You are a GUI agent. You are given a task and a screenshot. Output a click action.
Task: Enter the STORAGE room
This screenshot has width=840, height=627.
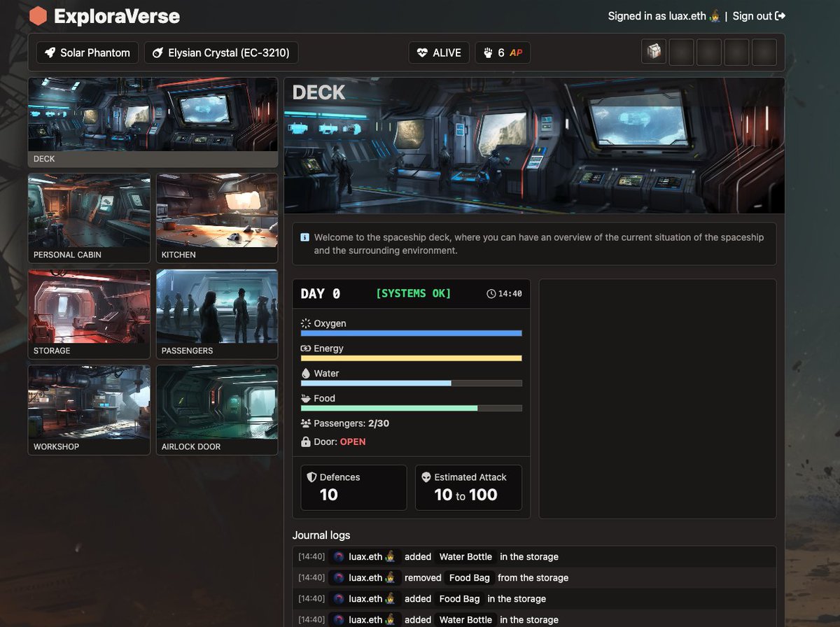tap(89, 314)
